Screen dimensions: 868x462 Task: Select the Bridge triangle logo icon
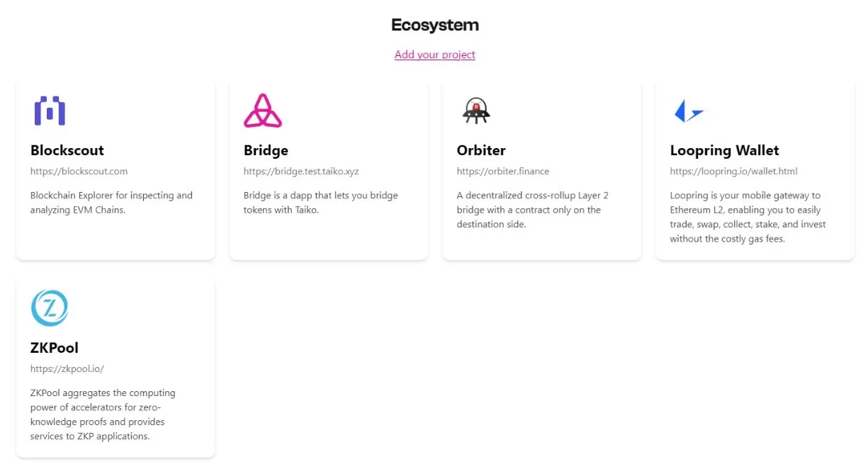pos(263,110)
